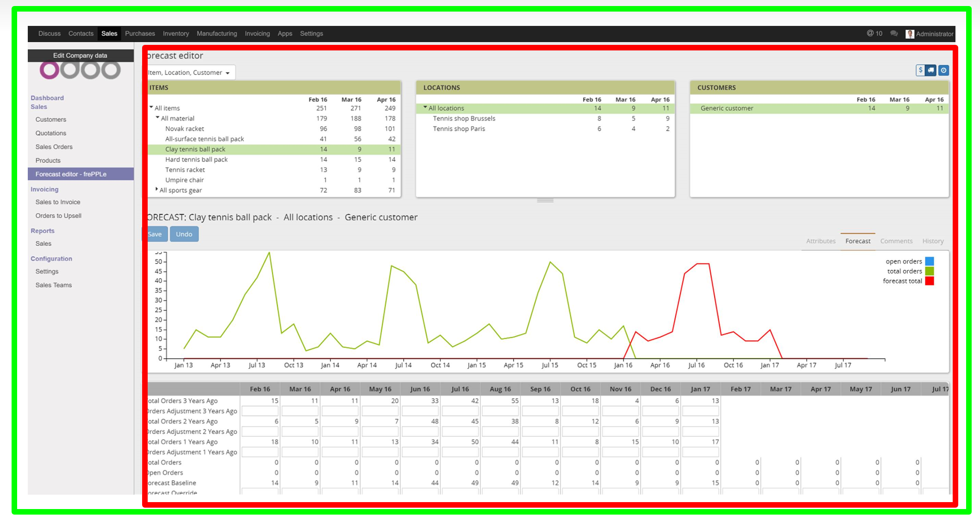Select the truck units display icon
Image resolution: width=980 pixels, height=522 pixels.
point(930,70)
